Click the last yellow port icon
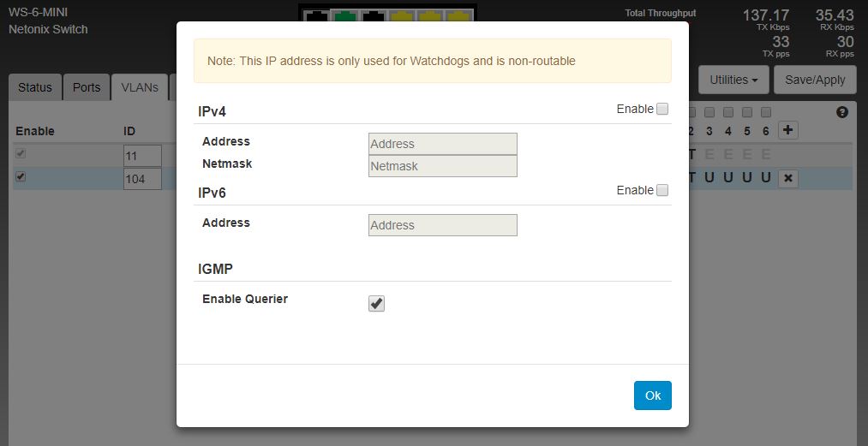868x446 pixels. click(x=458, y=16)
